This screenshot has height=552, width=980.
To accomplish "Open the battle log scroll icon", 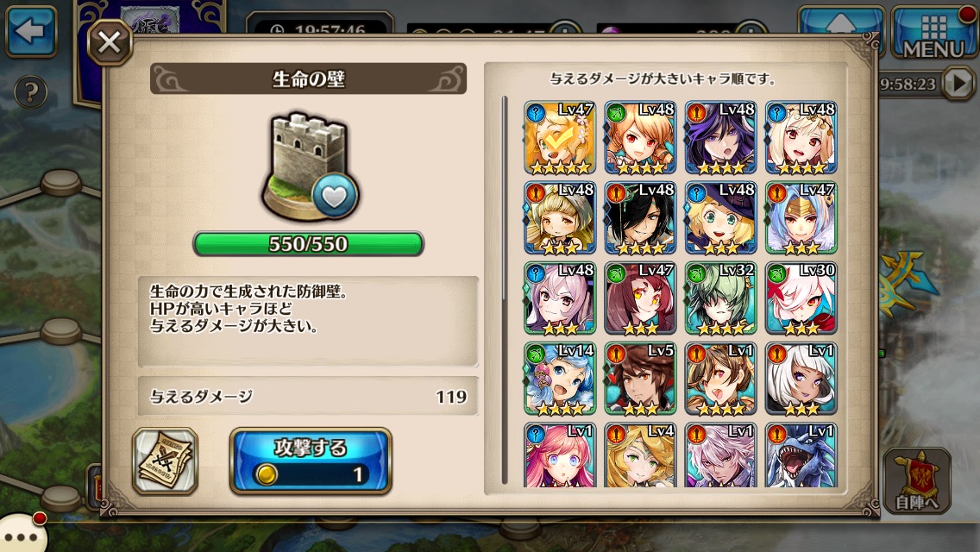I will (165, 461).
